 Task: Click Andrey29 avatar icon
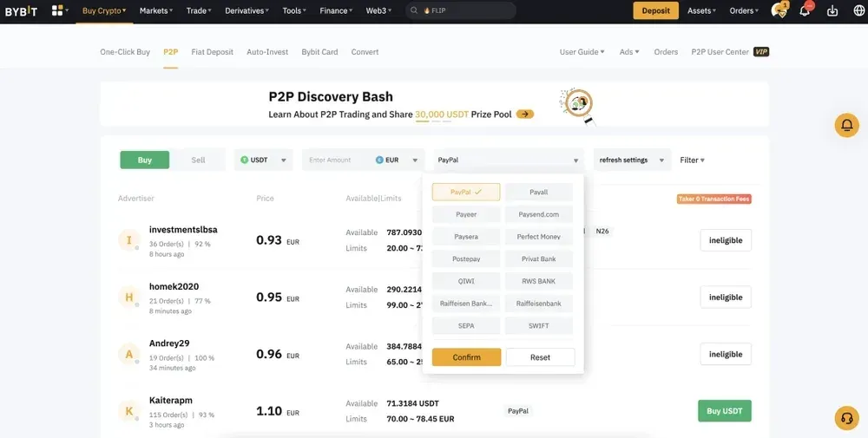pyautogui.click(x=129, y=355)
